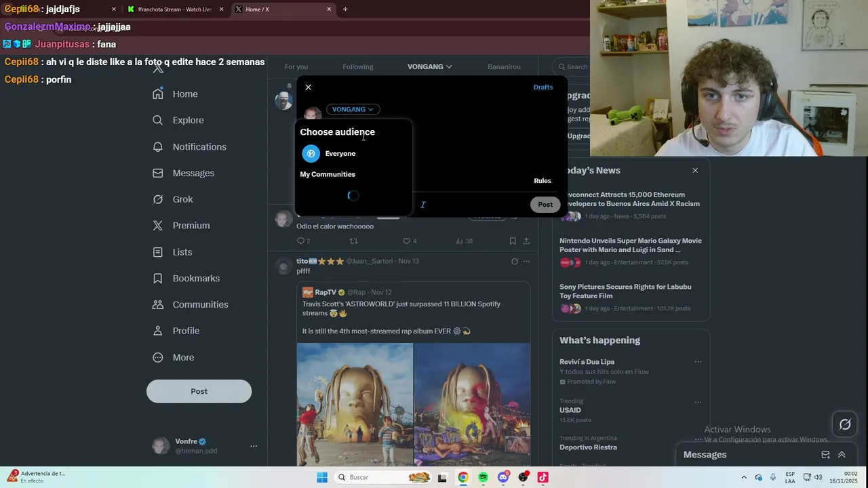868x488 pixels.
Task: Open a new browser tab
Action: click(x=345, y=9)
